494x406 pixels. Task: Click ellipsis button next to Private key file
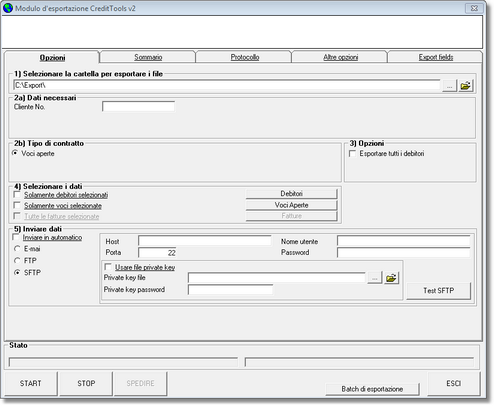[x=375, y=278]
